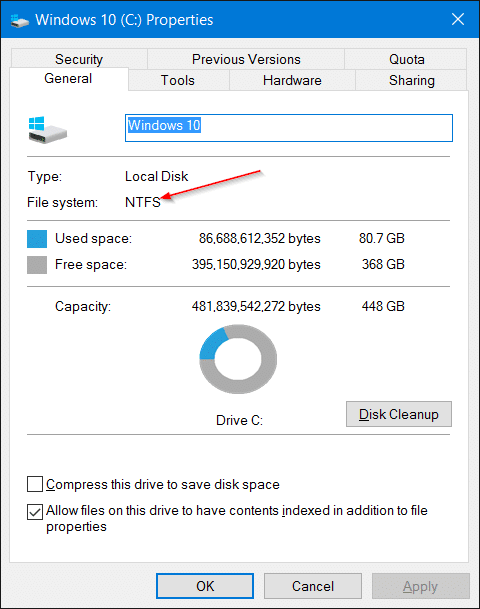Click the 395,150,929,920 bytes free value
The image size is (480, 609).
pyautogui.click(x=256, y=264)
